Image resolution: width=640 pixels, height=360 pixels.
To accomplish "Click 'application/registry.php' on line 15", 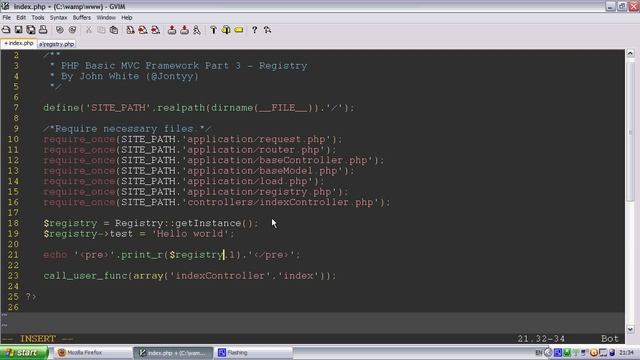I will click(x=259, y=192).
